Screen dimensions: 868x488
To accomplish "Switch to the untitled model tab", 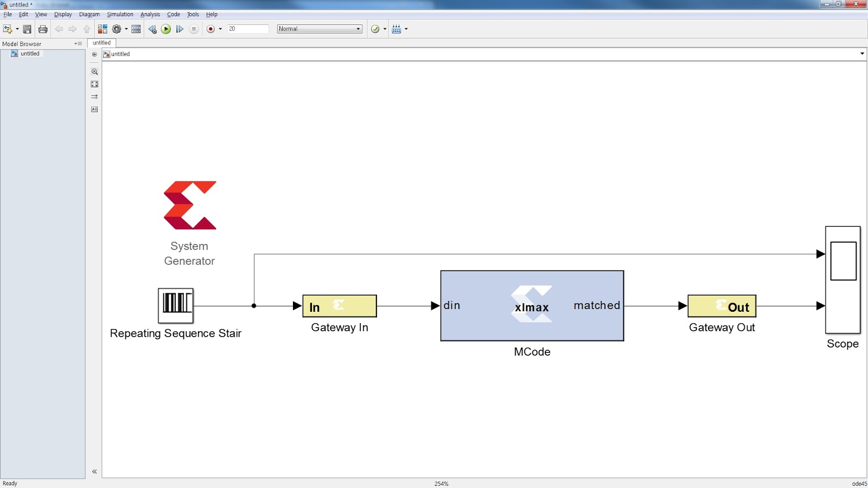I will [x=102, y=42].
